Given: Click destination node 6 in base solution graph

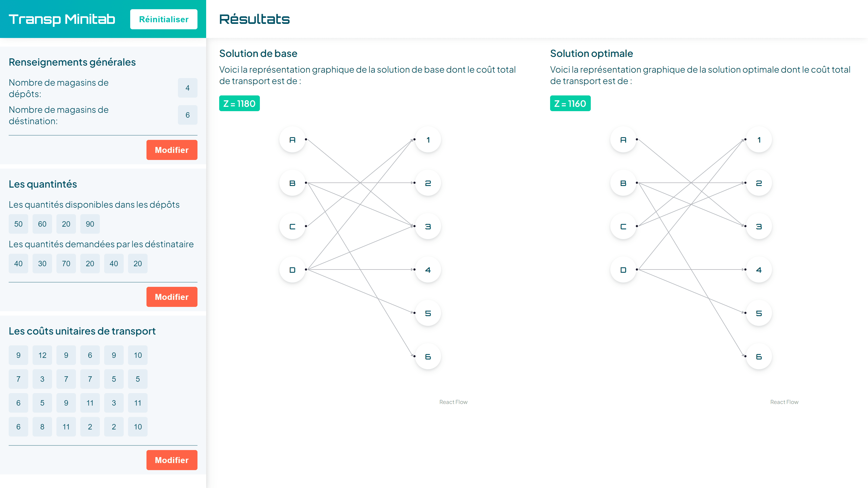Looking at the screenshot, I should (x=428, y=356).
